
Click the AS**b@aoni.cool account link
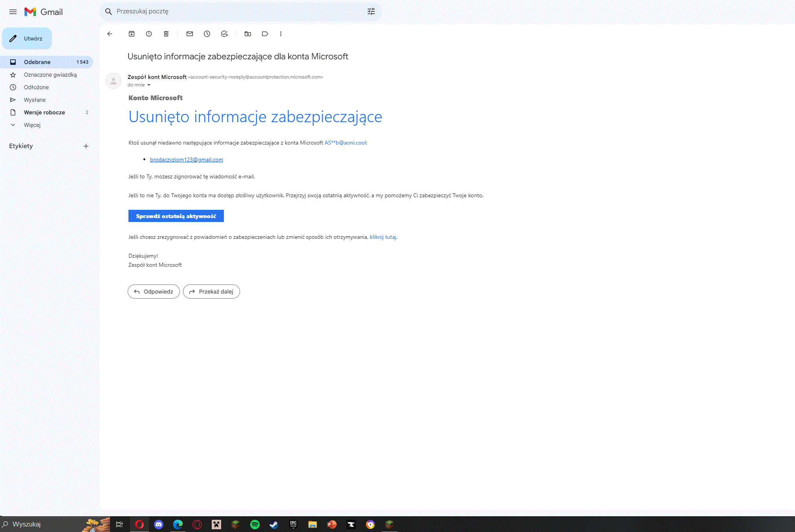[x=345, y=143]
